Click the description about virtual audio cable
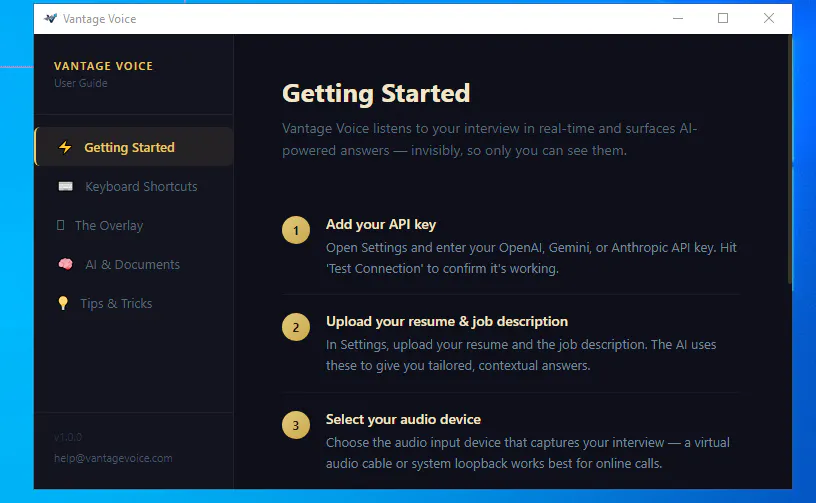 (x=528, y=453)
